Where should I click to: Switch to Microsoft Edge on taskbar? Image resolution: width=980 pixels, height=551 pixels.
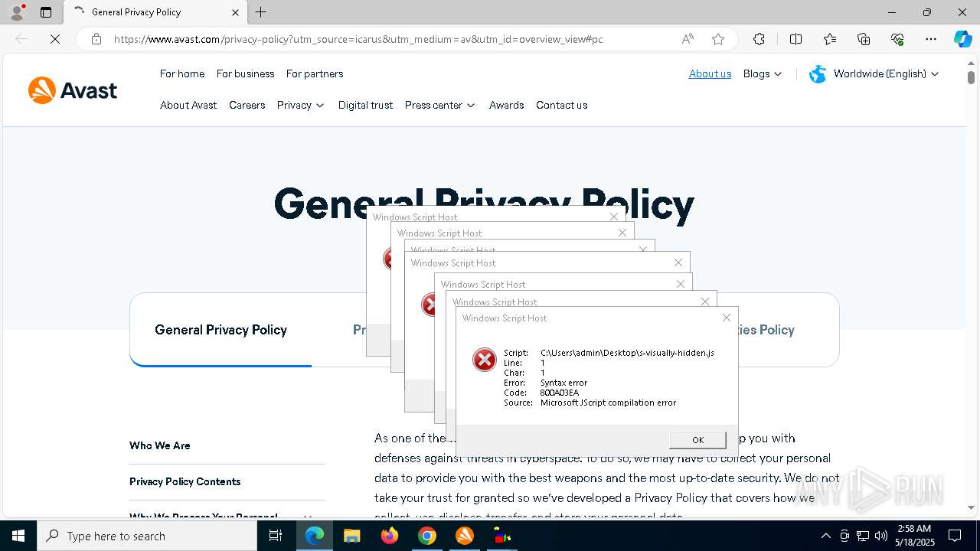click(315, 536)
